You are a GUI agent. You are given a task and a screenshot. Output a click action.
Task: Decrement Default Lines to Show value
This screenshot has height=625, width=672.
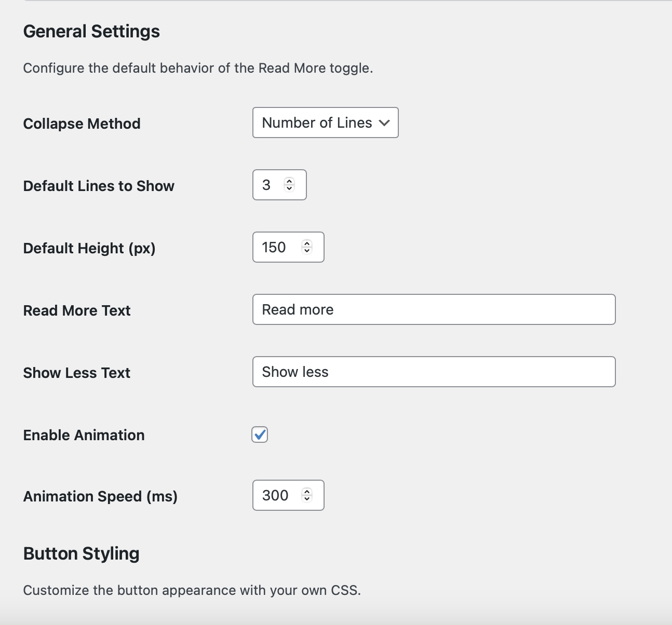289,188
